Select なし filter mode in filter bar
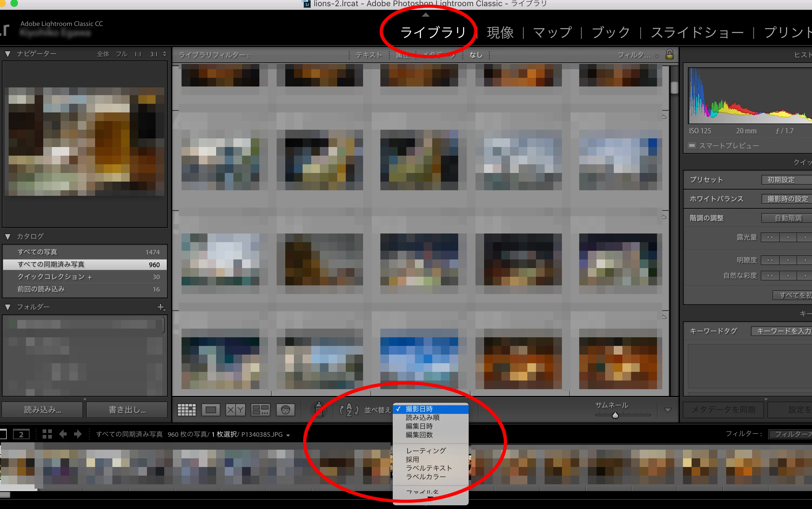Viewport: 812px width, 509px height. (x=476, y=55)
